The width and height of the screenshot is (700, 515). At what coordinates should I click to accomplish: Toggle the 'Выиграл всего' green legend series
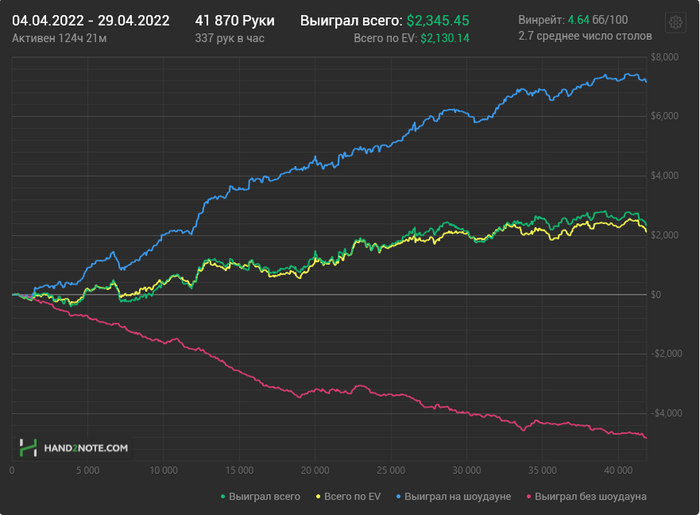pyautogui.click(x=260, y=496)
